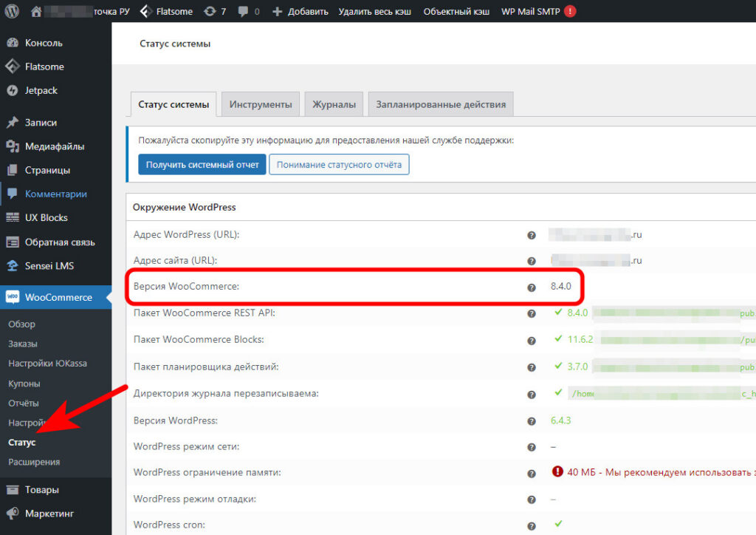The height and width of the screenshot is (535, 756).
Task: Open Sensei LMS in sidebar
Action: click(x=55, y=266)
